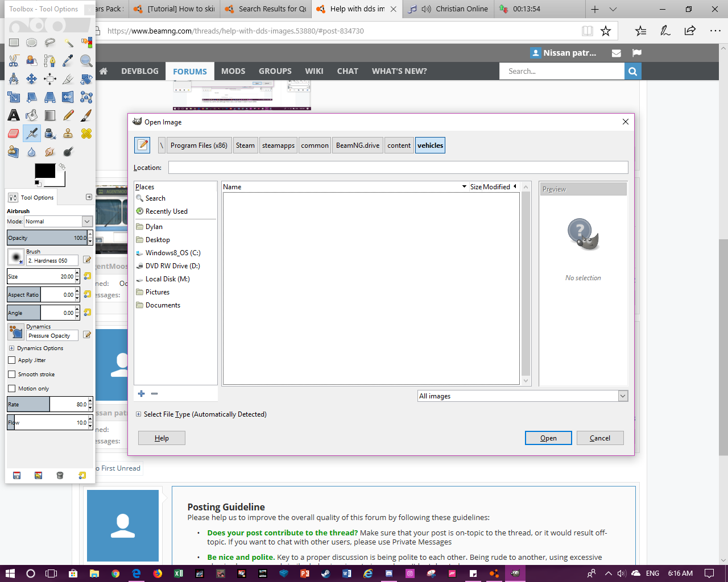
Task: Select the Move tool
Action: click(x=32, y=79)
